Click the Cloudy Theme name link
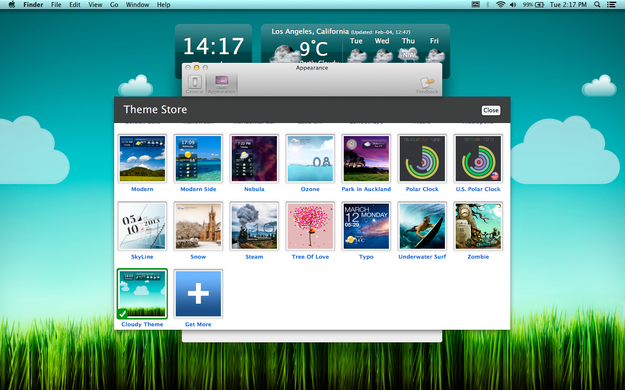Viewport: 625px width, 390px height. tap(142, 324)
